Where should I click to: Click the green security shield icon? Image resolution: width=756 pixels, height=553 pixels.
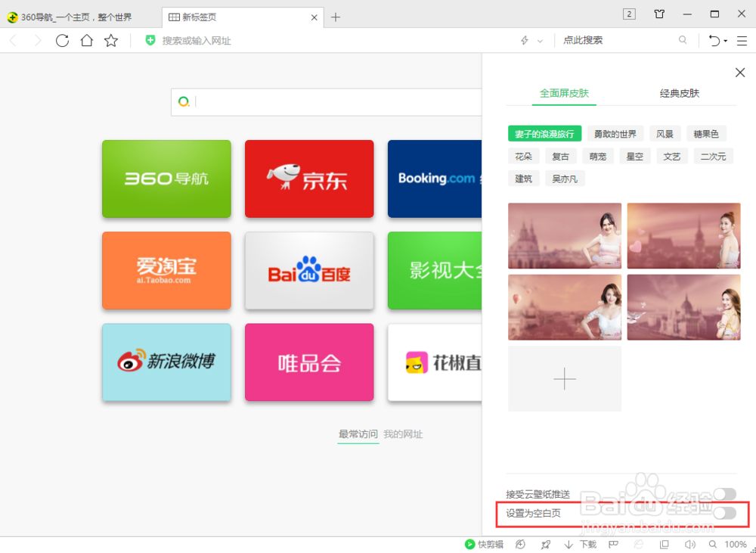pyautogui.click(x=150, y=41)
